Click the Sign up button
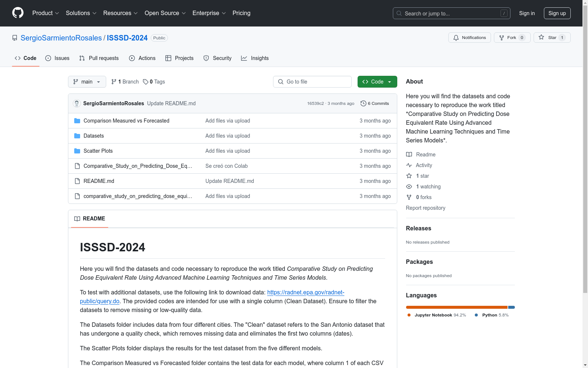 (557, 13)
